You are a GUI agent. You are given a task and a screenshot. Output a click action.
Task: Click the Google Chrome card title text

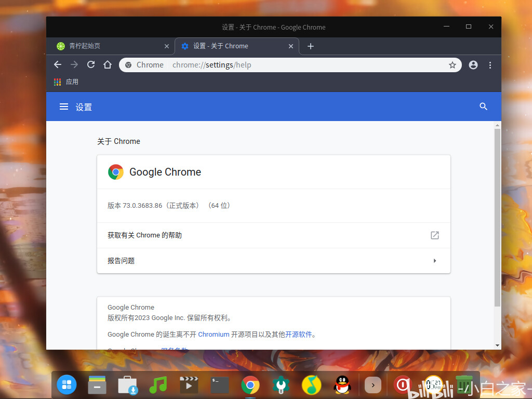pos(165,172)
